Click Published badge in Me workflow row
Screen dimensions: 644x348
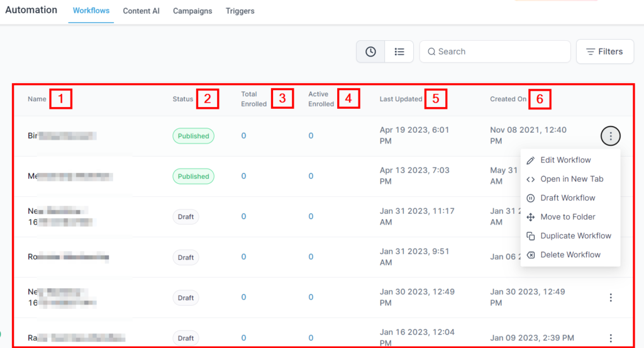click(x=193, y=176)
